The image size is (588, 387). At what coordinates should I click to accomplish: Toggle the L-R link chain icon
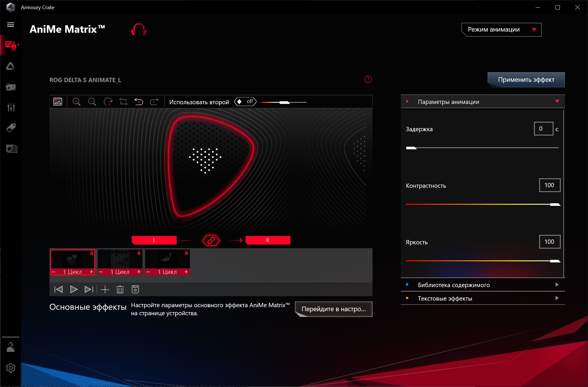click(x=211, y=240)
